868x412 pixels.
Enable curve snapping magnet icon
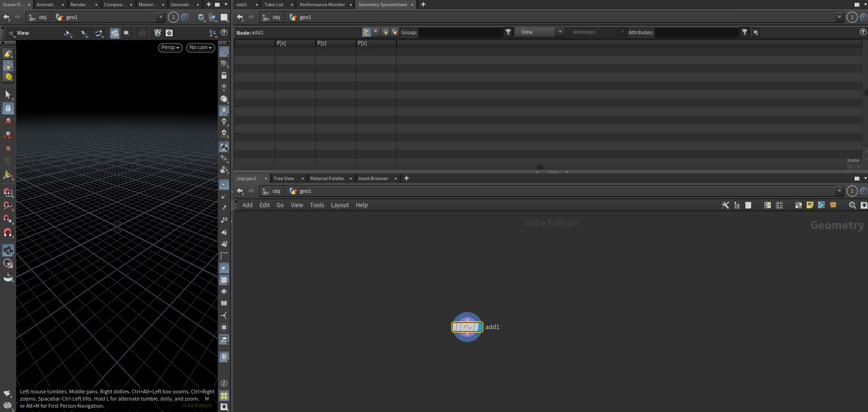[x=8, y=206]
